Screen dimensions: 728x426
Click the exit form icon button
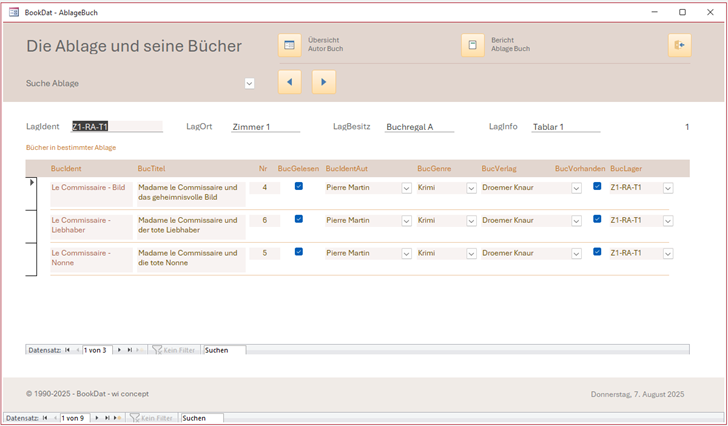[x=679, y=45]
